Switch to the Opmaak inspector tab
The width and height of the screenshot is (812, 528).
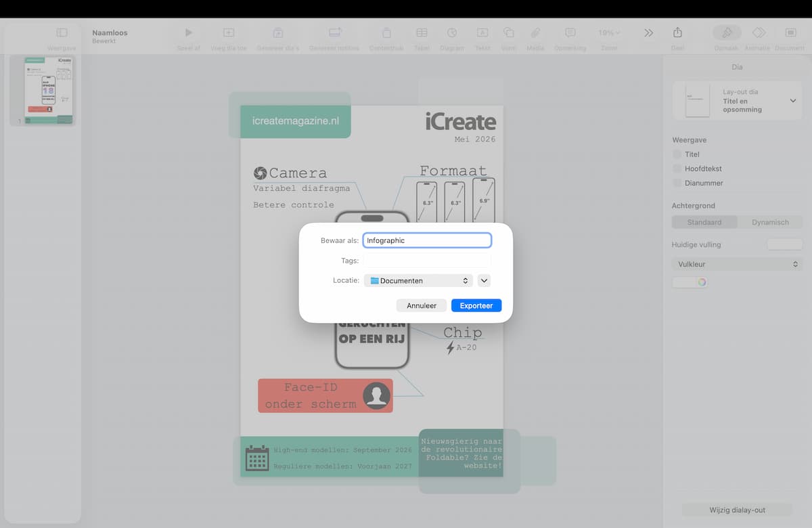click(727, 32)
